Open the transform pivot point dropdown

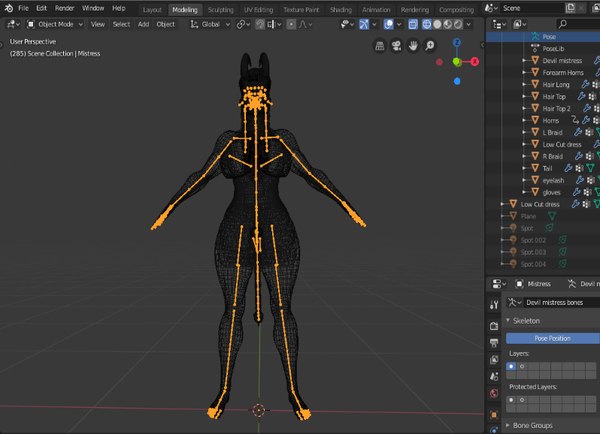point(243,24)
